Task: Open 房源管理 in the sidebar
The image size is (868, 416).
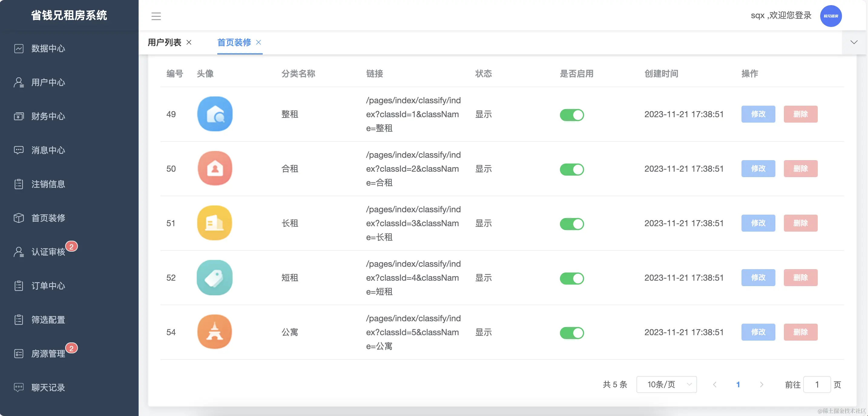Action: tap(48, 354)
